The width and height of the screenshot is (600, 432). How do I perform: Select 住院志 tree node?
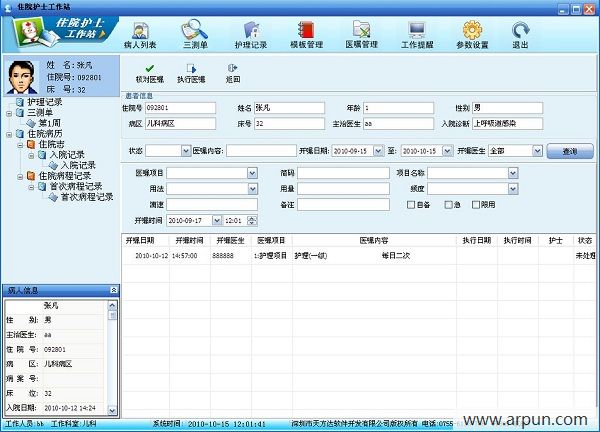pyautogui.click(x=51, y=144)
